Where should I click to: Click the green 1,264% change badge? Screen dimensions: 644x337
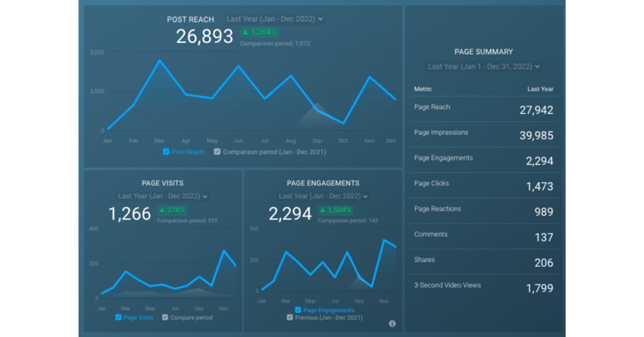tap(260, 32)
